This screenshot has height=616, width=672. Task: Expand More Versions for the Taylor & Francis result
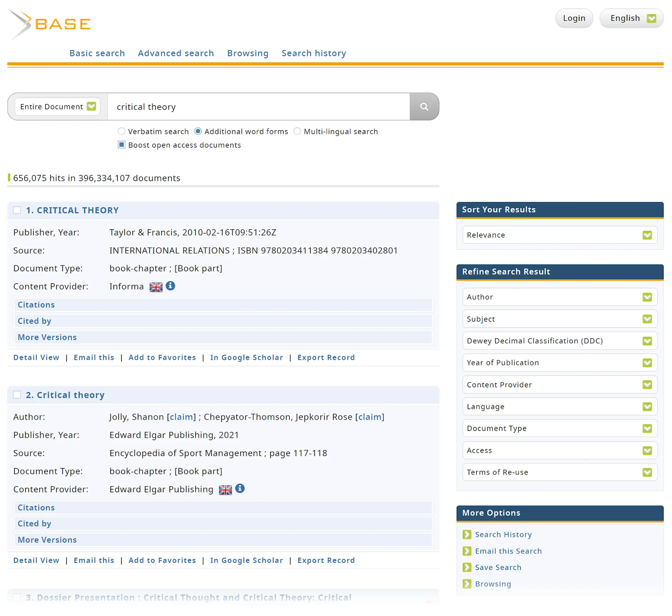pos(223,337)
